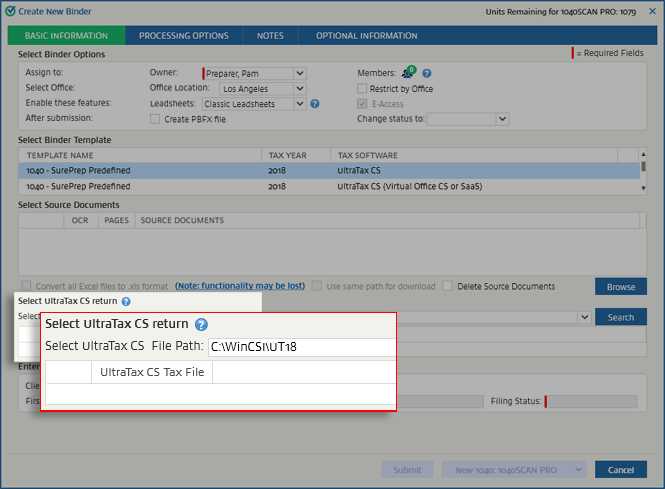This screenshot has height=489, width=665.
Task: Click help icon beside Leadsheets dropdown
Action: (x=315, y=103)
